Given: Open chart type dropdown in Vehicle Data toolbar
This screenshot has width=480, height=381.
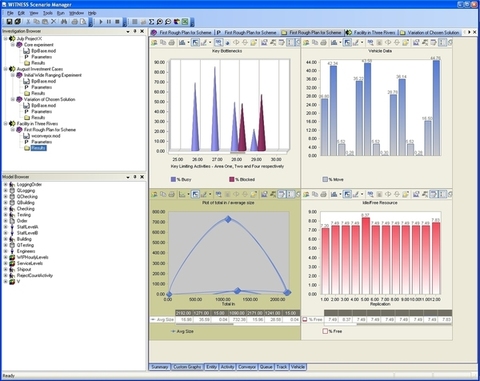Looking at the screenshot, I should coord(340,42).
